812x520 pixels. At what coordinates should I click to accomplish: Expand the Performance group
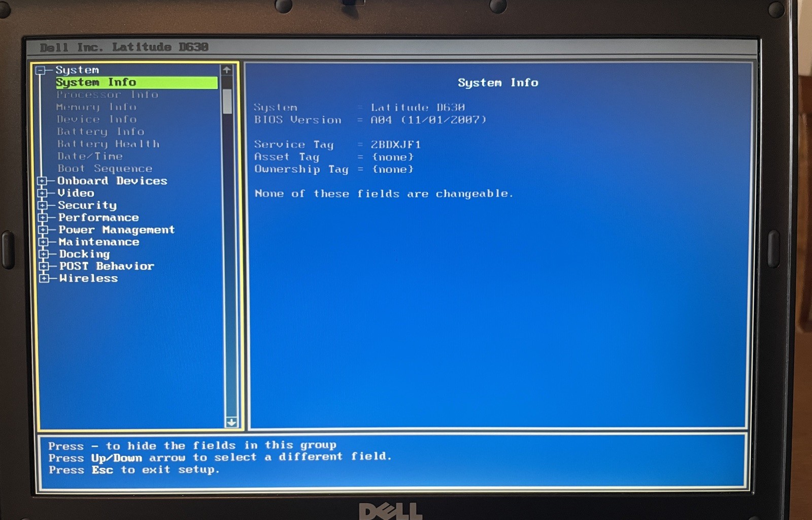click(43, 217)
